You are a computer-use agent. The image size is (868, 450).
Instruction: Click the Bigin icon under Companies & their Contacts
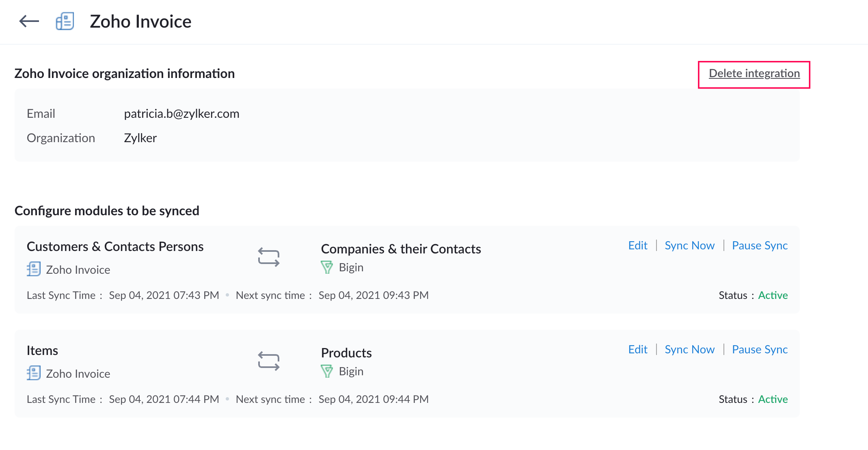pyautogui.click(x=327, y=267)
